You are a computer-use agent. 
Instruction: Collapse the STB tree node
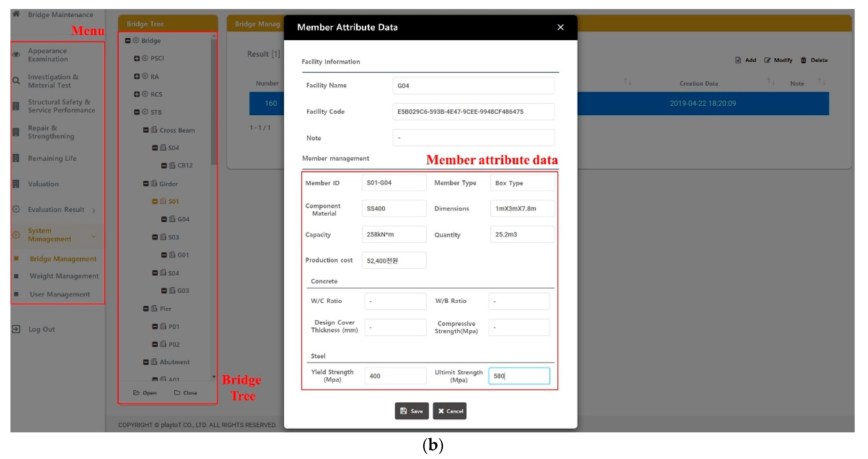[x=137, y=112]
